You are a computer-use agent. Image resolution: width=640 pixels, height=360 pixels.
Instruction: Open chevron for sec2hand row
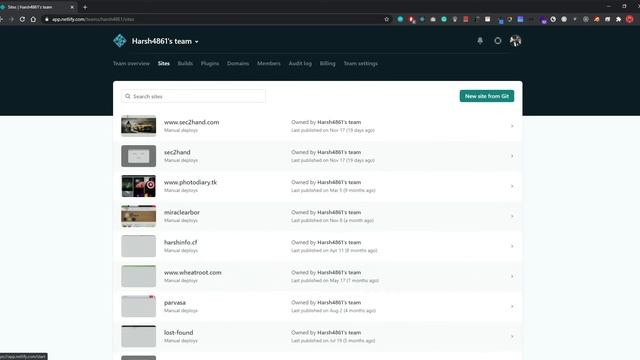click(x=512, y=156)
